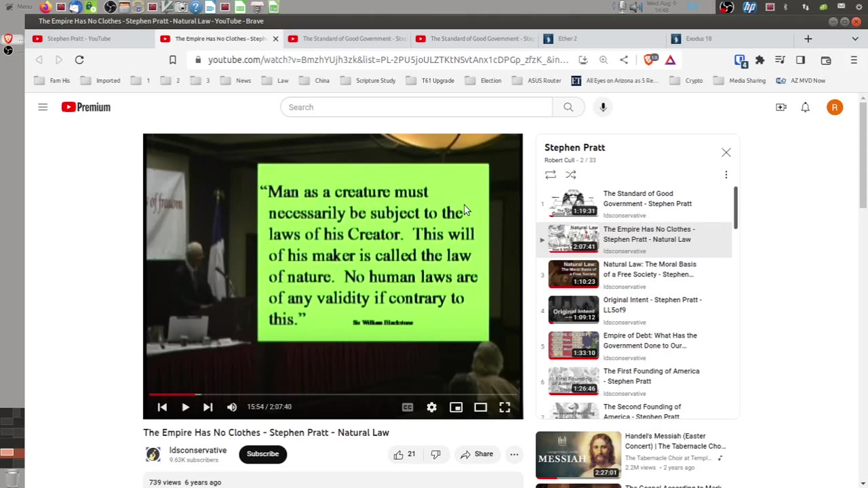Click inside the YouTube search box
This screenshot has width=868, height=488.
(416, 107)
